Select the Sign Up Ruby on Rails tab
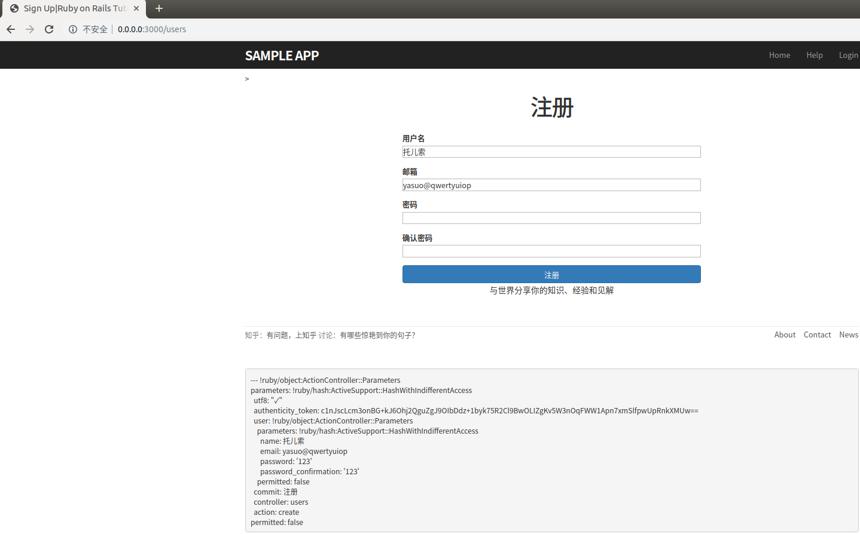Image resolution: width=860 pixels, height=534 pixels. point(73,9)
